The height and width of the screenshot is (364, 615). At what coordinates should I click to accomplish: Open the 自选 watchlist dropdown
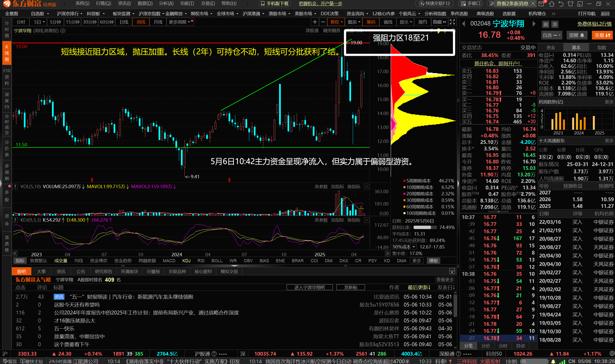(x=551, y=35)
